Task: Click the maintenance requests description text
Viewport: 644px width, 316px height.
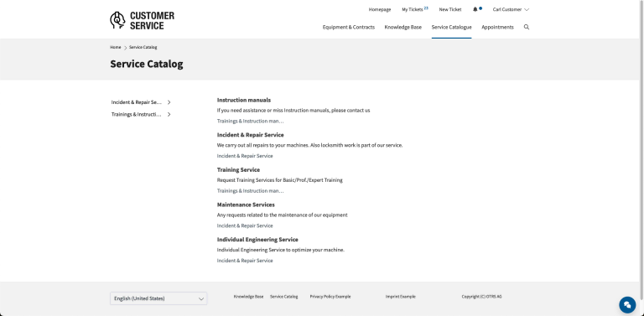Action: [282, 215]
